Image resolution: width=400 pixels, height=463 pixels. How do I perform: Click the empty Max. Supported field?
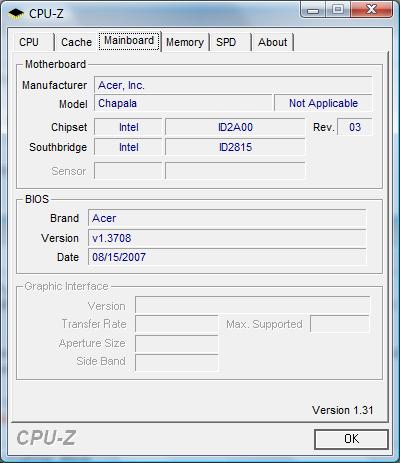click(x=340, y=324)
